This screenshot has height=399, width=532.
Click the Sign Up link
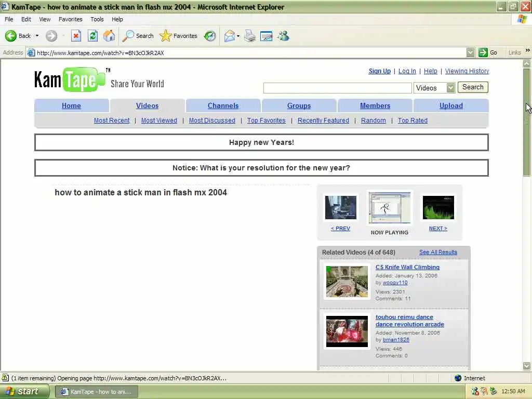click(380, 71)
